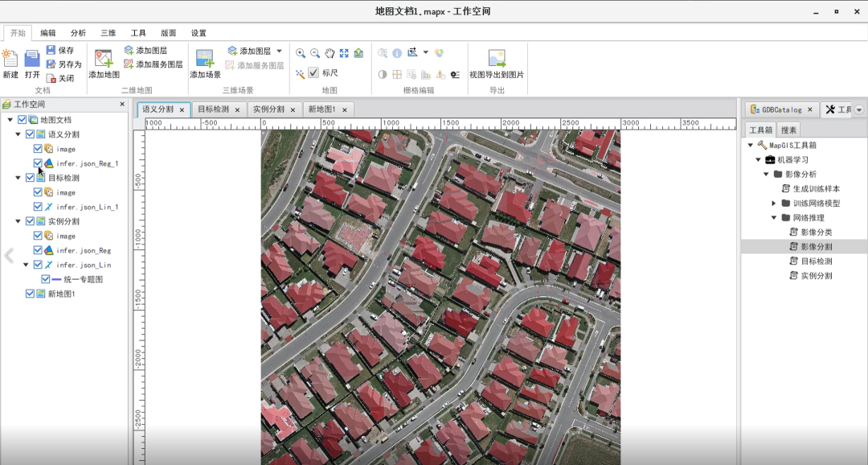Select the pan hand tool
Viewport: 868px width, 465px height.
[x=330, y=53]
